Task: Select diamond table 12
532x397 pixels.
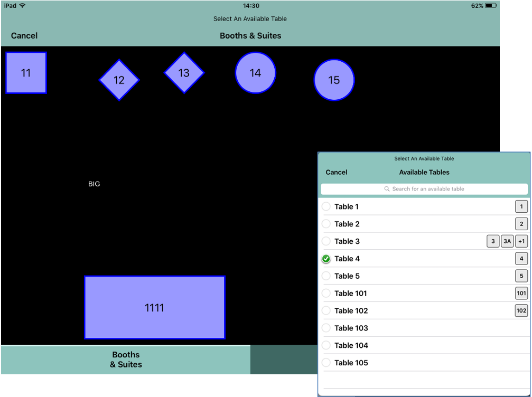Action: (119, 80)
